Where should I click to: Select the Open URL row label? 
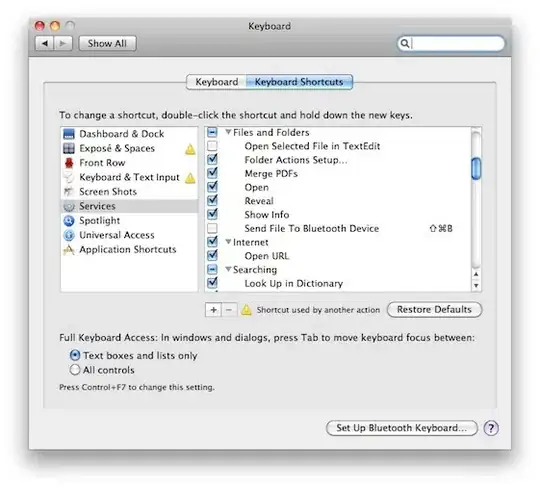tap(267, 256)
